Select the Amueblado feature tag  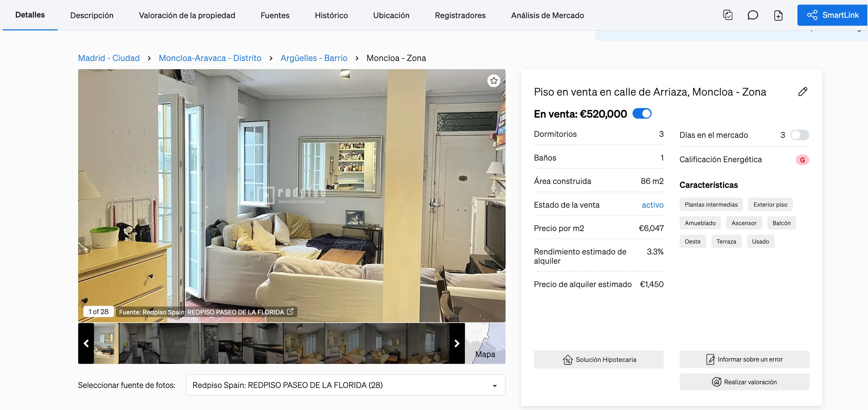point(700,223)
